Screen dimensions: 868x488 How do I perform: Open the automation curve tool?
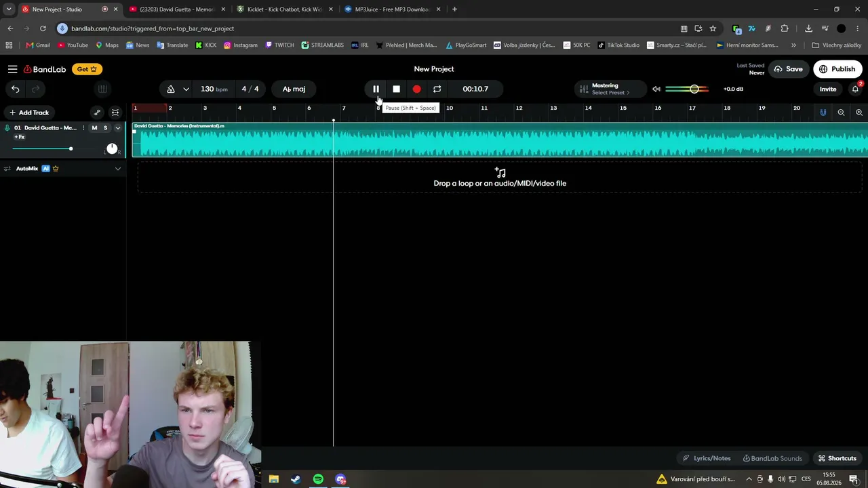(97, 113)
